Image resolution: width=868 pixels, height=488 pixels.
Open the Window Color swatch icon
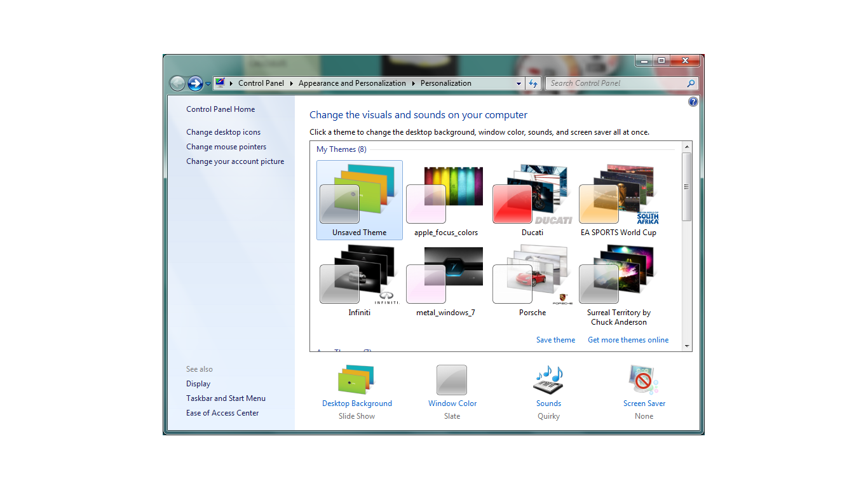pos(452,380)
